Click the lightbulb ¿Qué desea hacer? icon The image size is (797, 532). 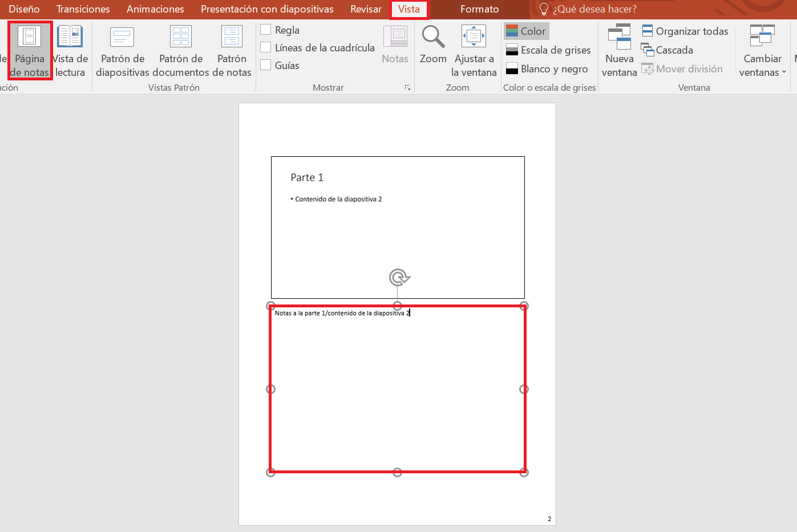544,9
